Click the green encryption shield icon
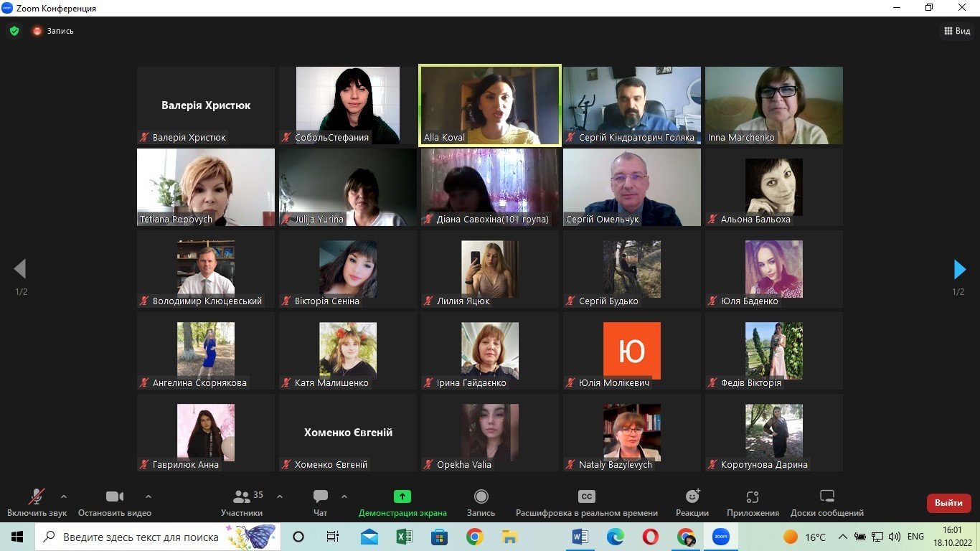 14,31
